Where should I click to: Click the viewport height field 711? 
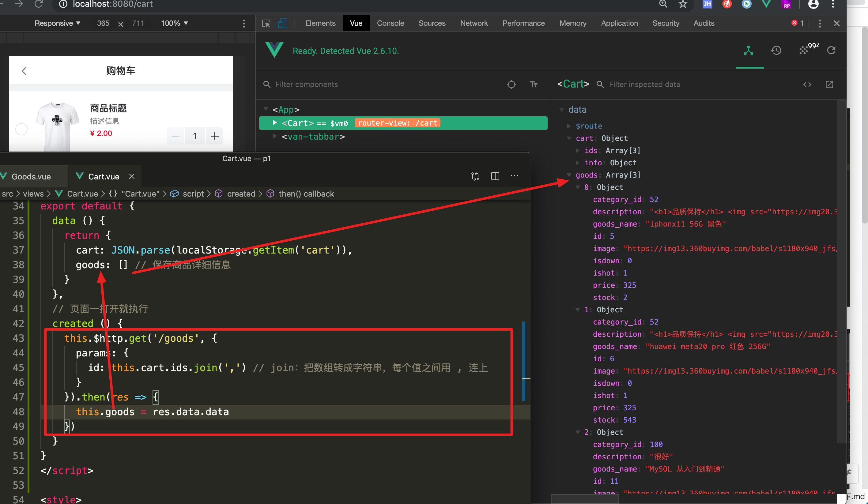138,23
